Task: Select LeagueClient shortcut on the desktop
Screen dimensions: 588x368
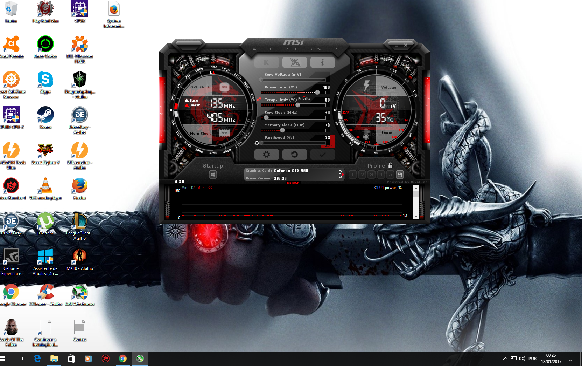Action: [x=80, y=226]
